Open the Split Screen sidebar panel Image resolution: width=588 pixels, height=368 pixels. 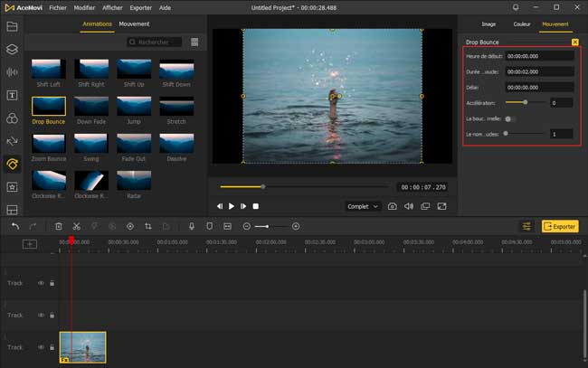[12, 210]
